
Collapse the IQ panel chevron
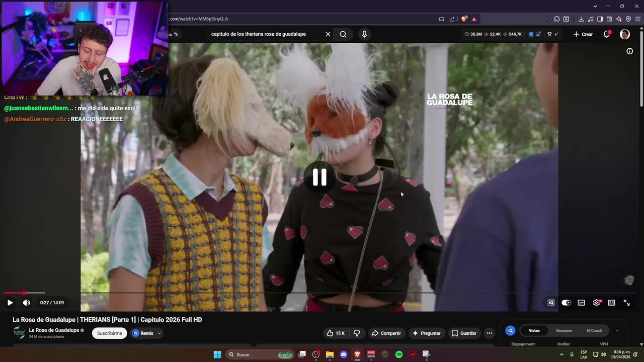(x=617, y=330)
